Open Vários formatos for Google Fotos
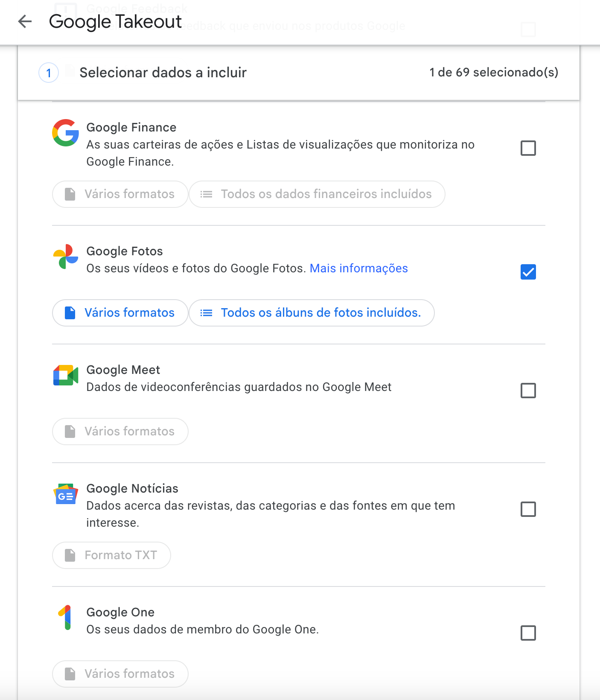The image size is (600, 700). point(120,313)
